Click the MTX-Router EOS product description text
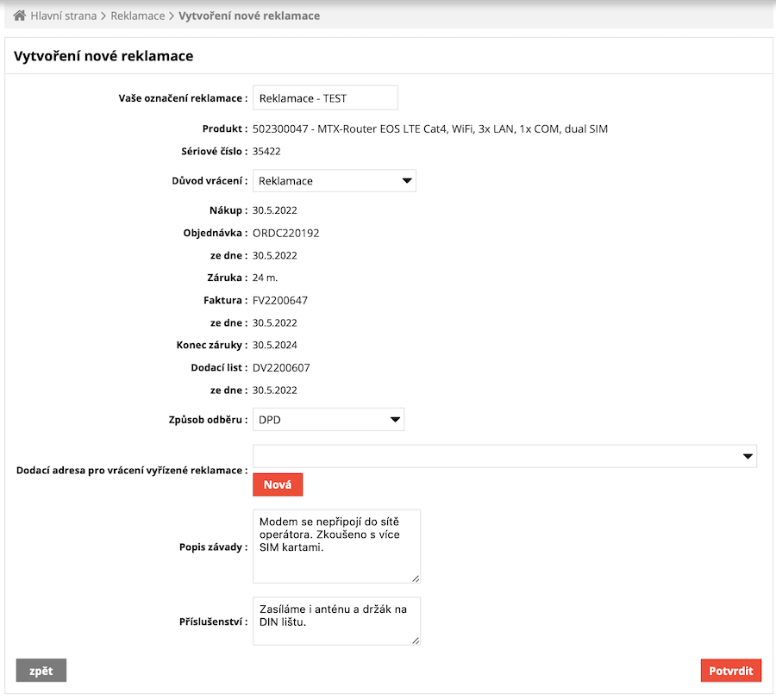The width and height of the screenshot is (776, 700). pos(430,129)
